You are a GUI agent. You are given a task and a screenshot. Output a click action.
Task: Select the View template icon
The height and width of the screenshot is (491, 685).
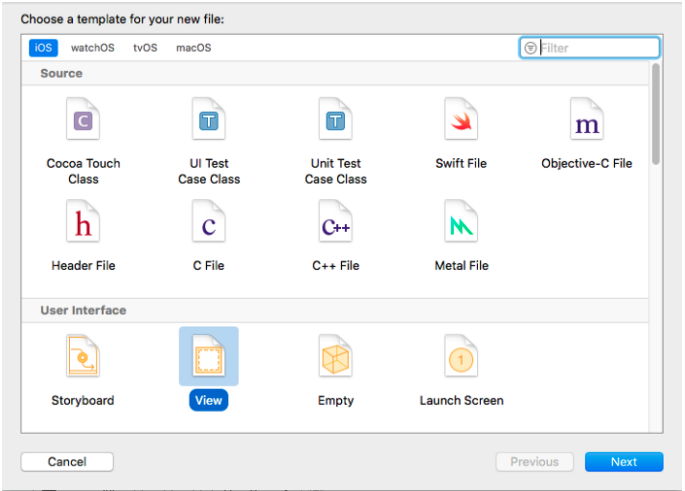(x=209, y=358)
